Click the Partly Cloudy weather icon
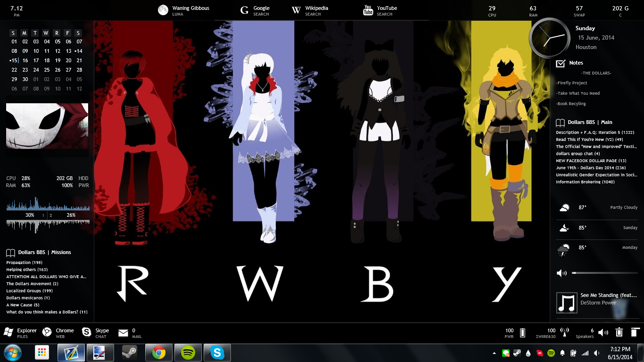This screenshot has width=644, height=362. [x=564, y=208]
